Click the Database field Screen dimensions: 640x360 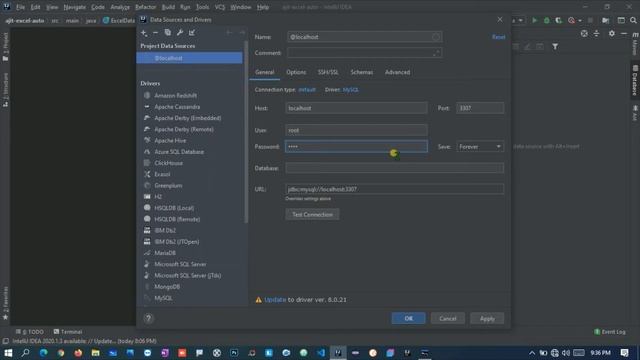[x=394, y=168]
